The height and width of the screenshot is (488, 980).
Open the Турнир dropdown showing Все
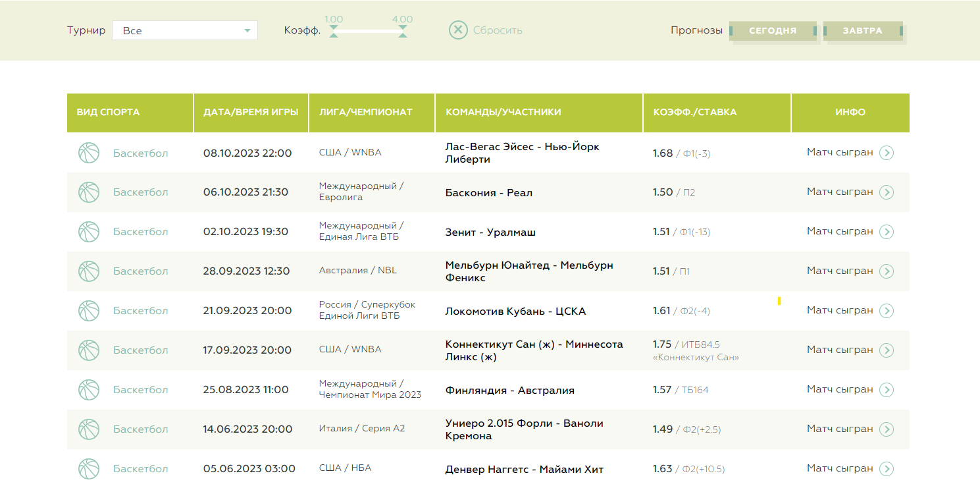(x=185, y=30)
